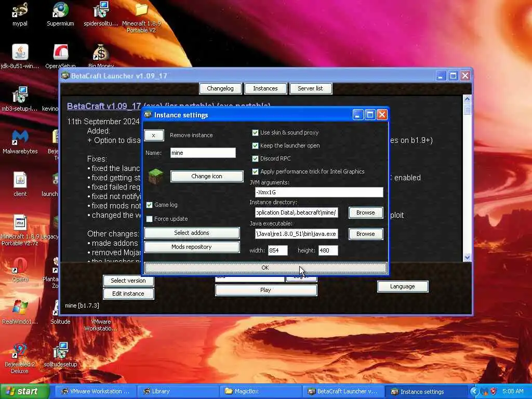Screen dimensions: 532x399
Task: Click the BetaCraft Launcher title bar icon
Action: coord(65,76)
